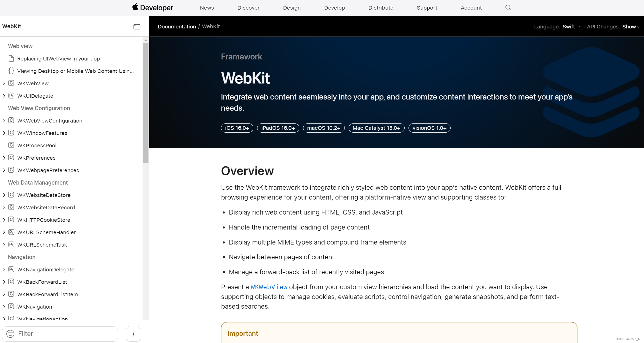644x343 pixels.
Task: Click the WKNavigationDelegate protocol icon
Action: click(x=11, y=269)
